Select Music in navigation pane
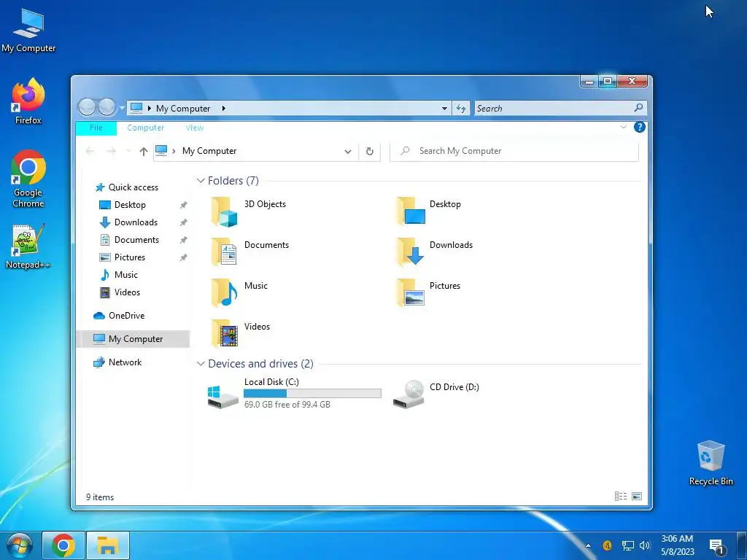The image size is (747, 560). click(119, 275)
